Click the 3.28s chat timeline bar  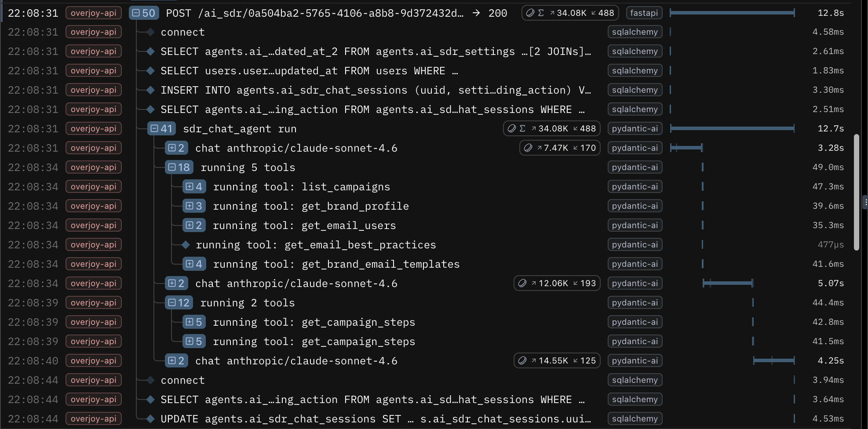686,148
